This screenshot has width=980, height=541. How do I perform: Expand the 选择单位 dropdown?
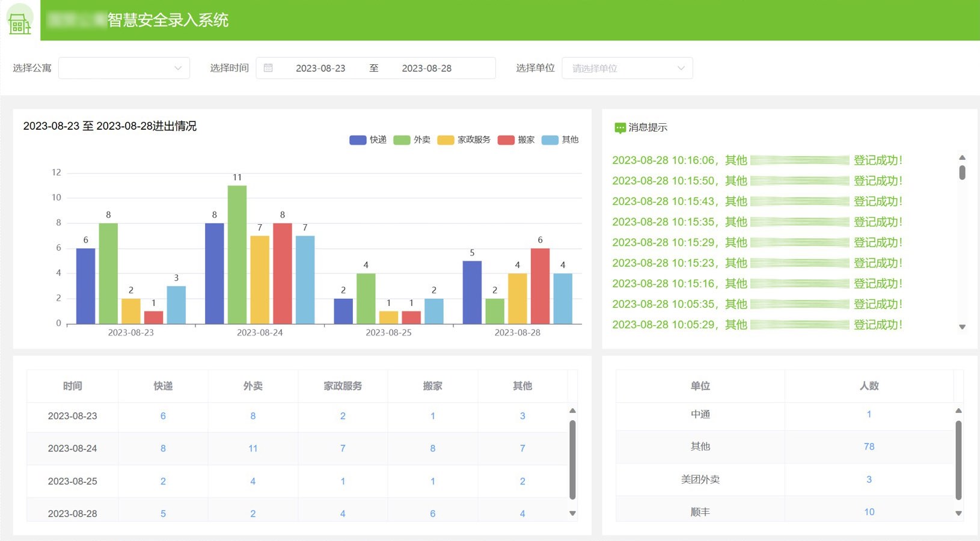pyautogui.click(x=627, y=68)
